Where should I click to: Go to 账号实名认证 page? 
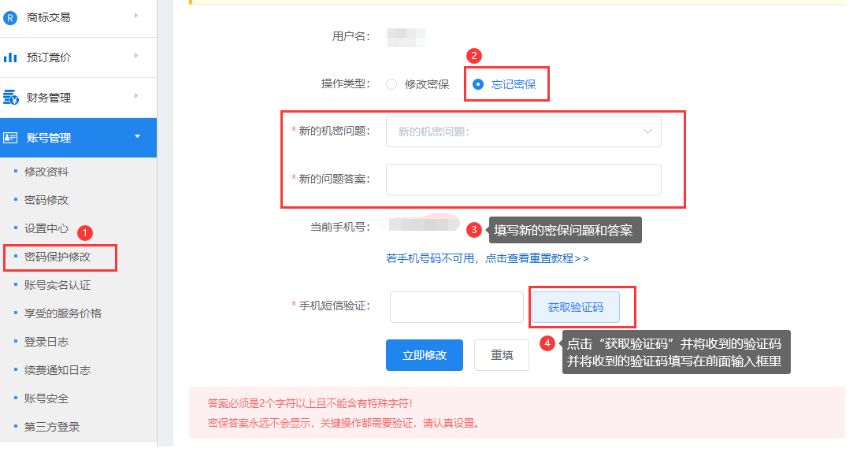pyautogui.click(x=57, y=285)
